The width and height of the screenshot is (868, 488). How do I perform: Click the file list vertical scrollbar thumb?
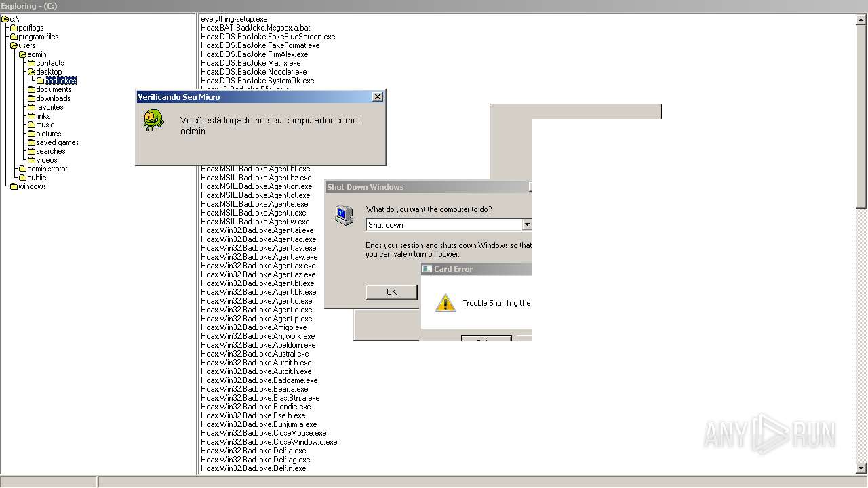point(861,117)
